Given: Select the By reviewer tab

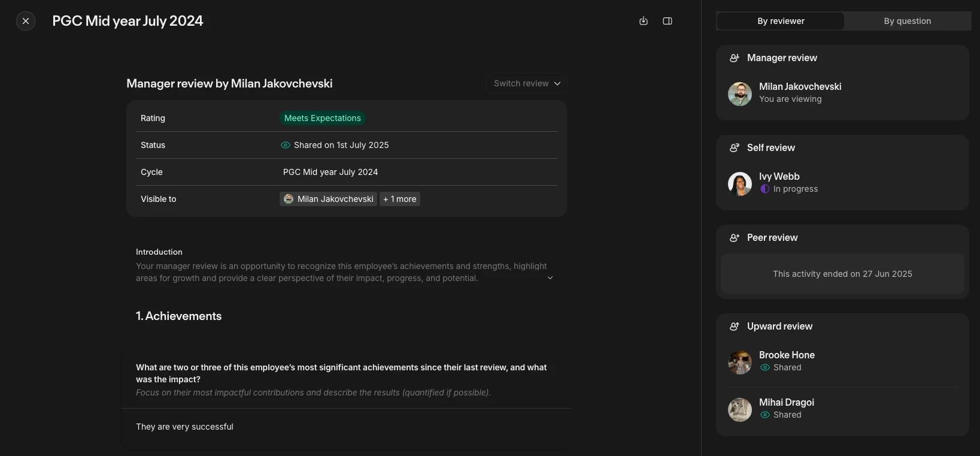Looking at the screenshot, I should click(781, 21).
